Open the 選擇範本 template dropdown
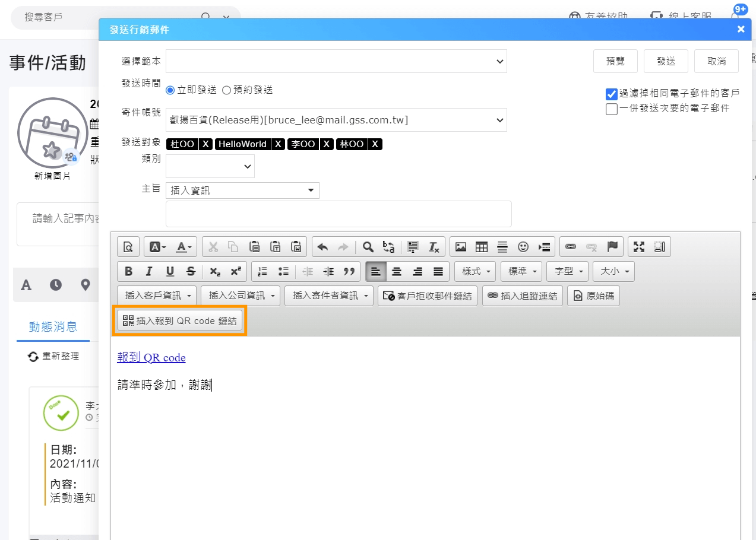The height and width of the screenshot is (540, 756). point(336,61)
